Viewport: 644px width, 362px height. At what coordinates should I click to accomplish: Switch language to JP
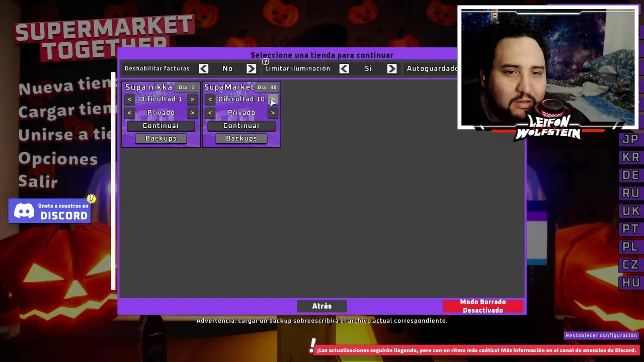[x=630, y=139]
